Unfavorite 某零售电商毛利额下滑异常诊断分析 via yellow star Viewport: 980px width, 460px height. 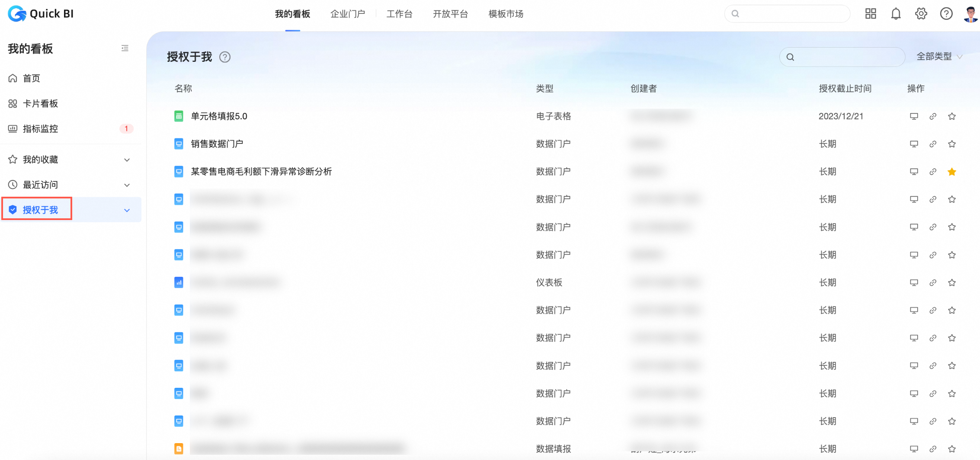pos(952,172)
